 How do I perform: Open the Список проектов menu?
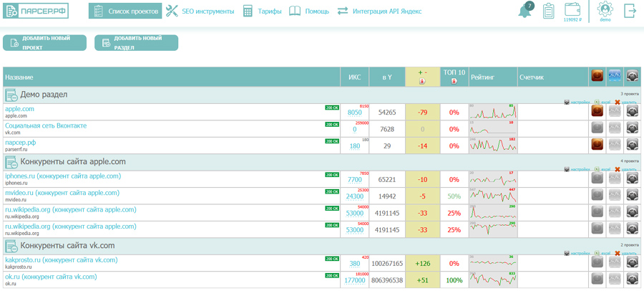click(x=125, y=11)
